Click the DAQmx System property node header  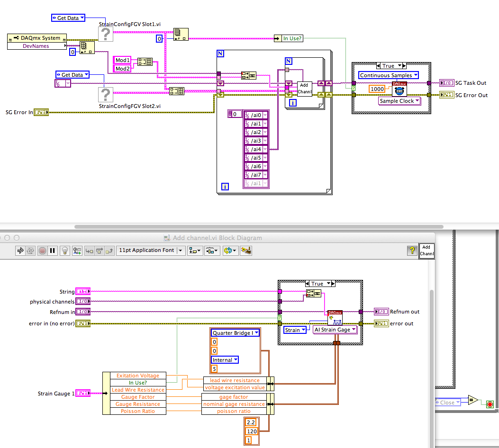tap(37, 38)
